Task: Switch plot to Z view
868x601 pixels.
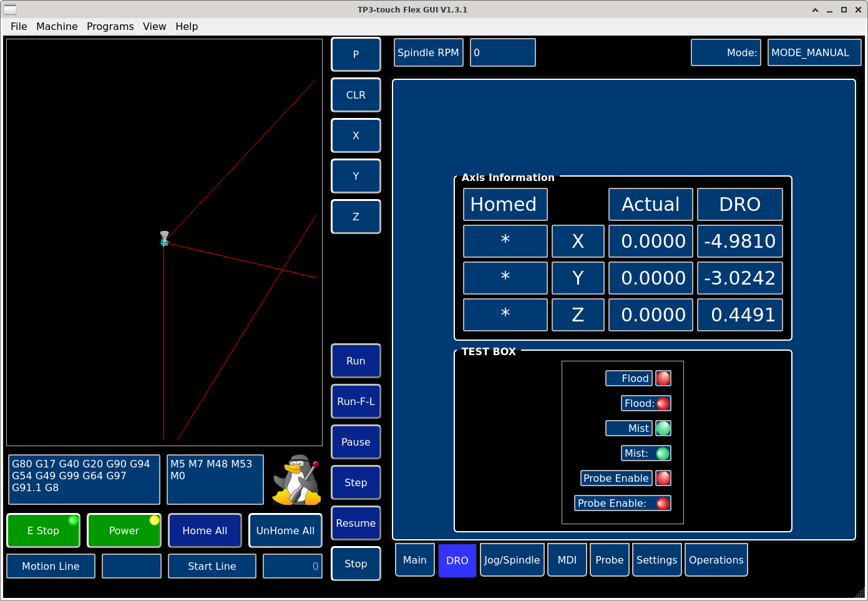Action: [x=356, y=217]
